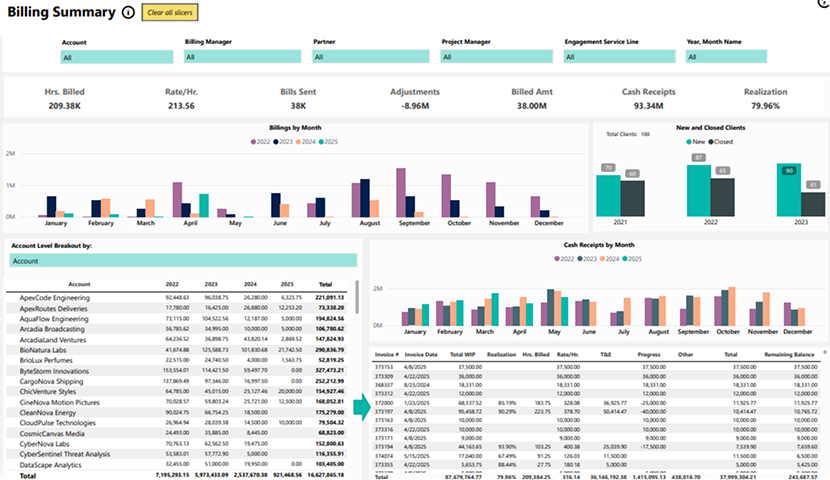Expand the Project Manager slicer
Viewport: 830px width, 480px height.
[498, 58]
